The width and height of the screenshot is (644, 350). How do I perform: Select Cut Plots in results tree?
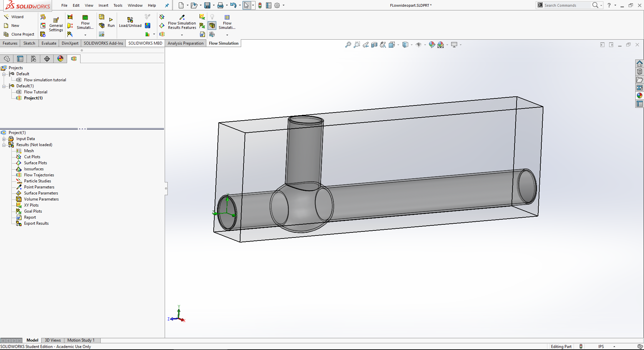tap(32, 157)
